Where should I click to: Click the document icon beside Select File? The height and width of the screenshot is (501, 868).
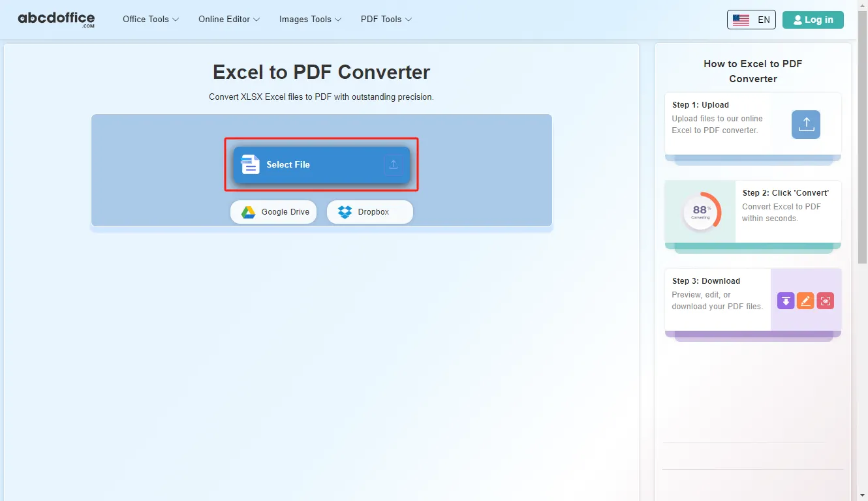251,164
